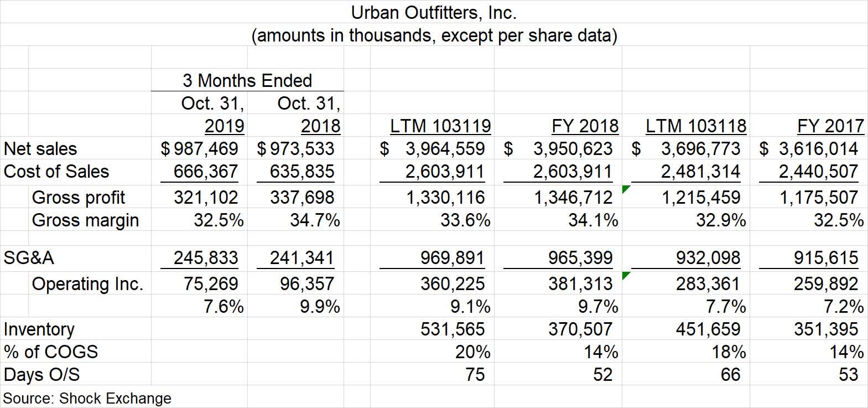This screenshot has width=868, height=408.
Task: Select the % of COGS label
Action: point(51,352)
